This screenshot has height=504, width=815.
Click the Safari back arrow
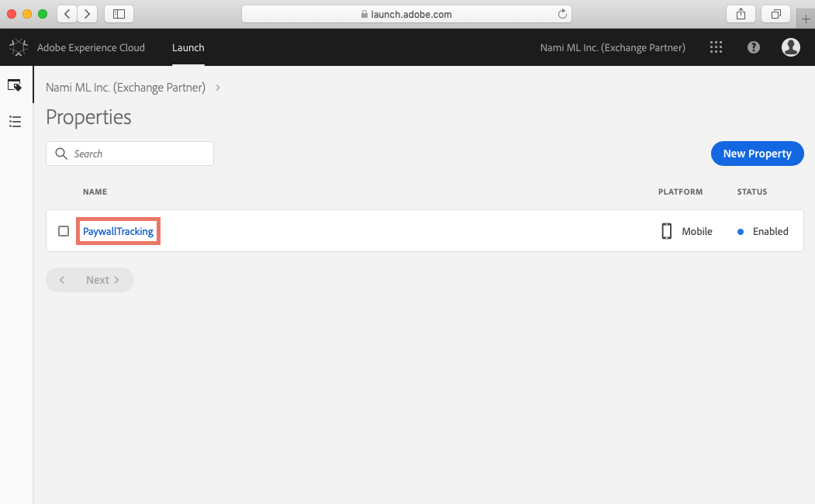67,14
